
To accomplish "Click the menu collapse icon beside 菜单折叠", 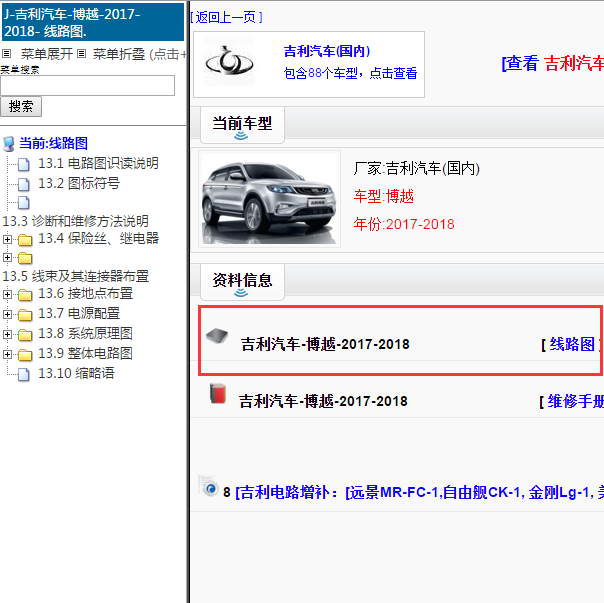I will tap(81, 54).
